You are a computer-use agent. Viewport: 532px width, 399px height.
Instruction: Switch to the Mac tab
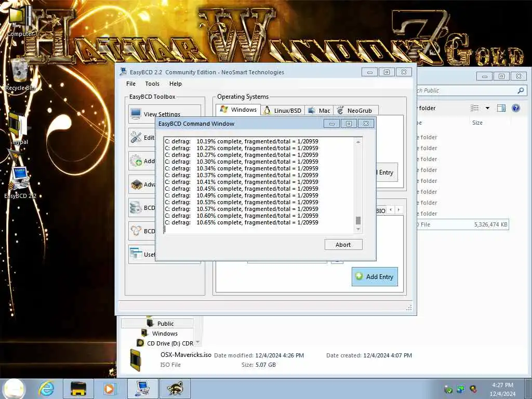[320, 111]
